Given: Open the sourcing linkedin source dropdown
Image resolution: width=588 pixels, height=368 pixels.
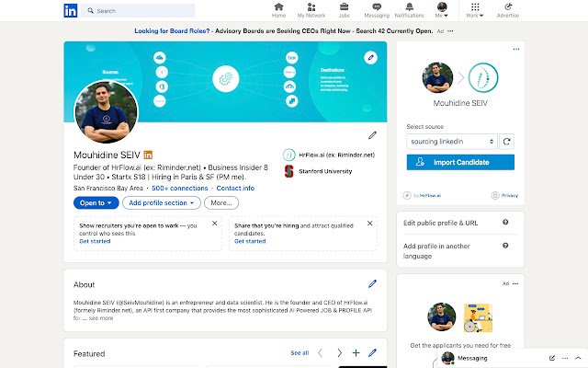Looking at the screenshot, I should pyautogui.click(x=452, y=142).
